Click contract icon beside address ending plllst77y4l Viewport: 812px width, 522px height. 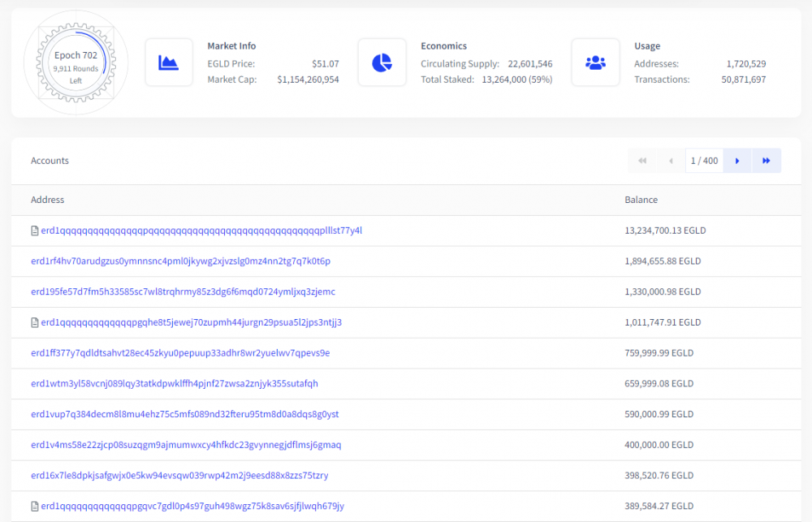point(35,231)
